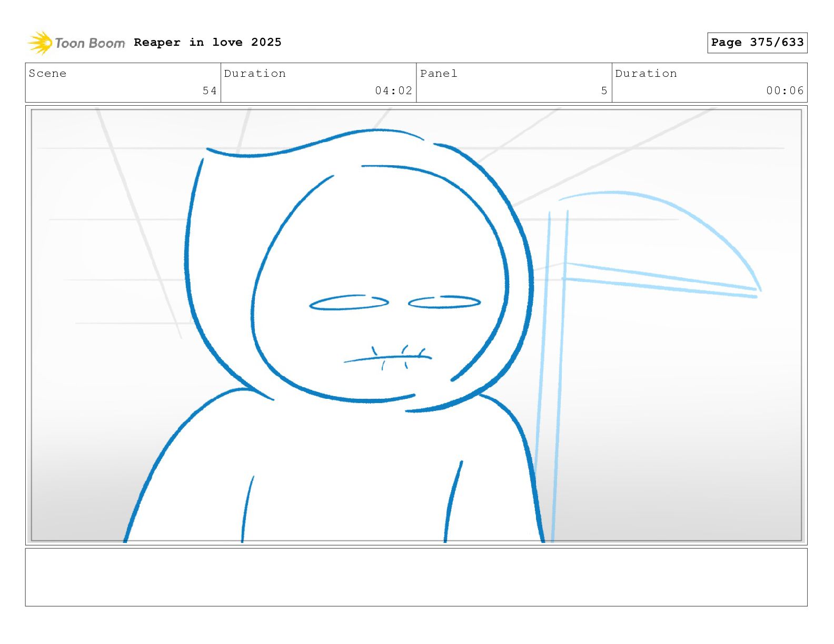Select the project title 'Reaper in love 2025'
834x644 pixels.
click(207, 42)
